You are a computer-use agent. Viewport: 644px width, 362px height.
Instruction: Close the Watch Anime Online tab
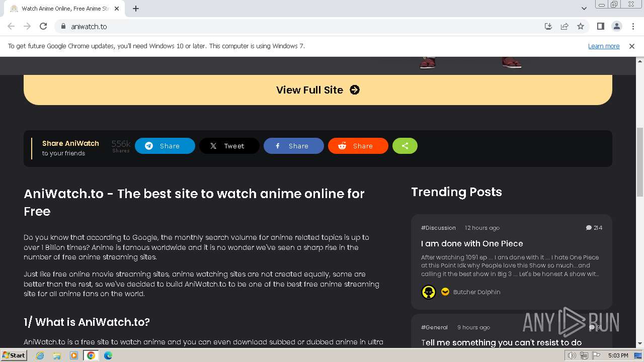117,9
